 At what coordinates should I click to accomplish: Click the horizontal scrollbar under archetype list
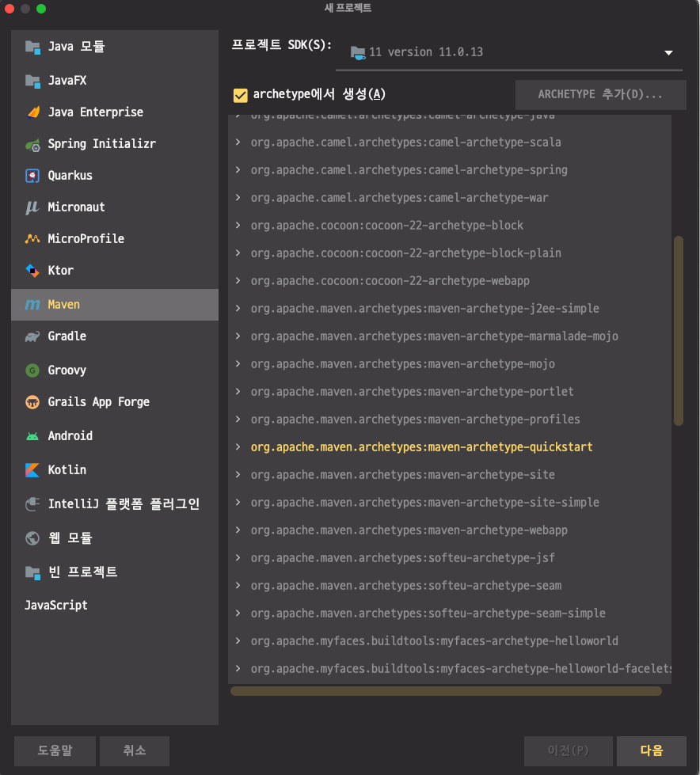tap(446, 691)
